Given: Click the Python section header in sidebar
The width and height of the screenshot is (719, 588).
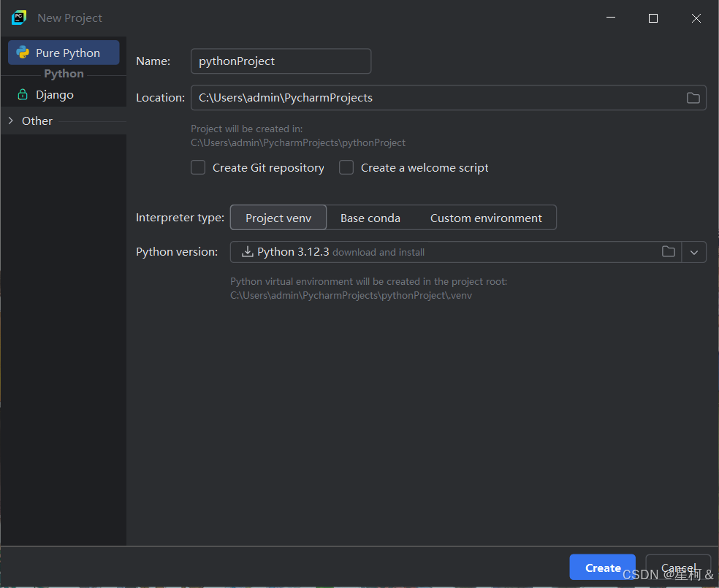Looking at the screenshot, I should [x=64, y=74].
